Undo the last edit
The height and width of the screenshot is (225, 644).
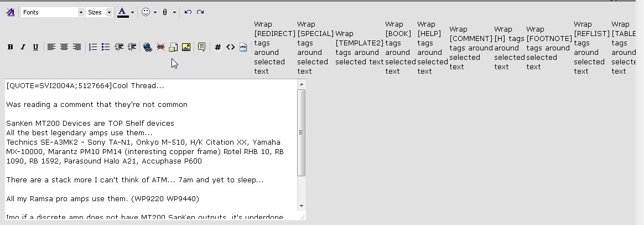[188, 12]
